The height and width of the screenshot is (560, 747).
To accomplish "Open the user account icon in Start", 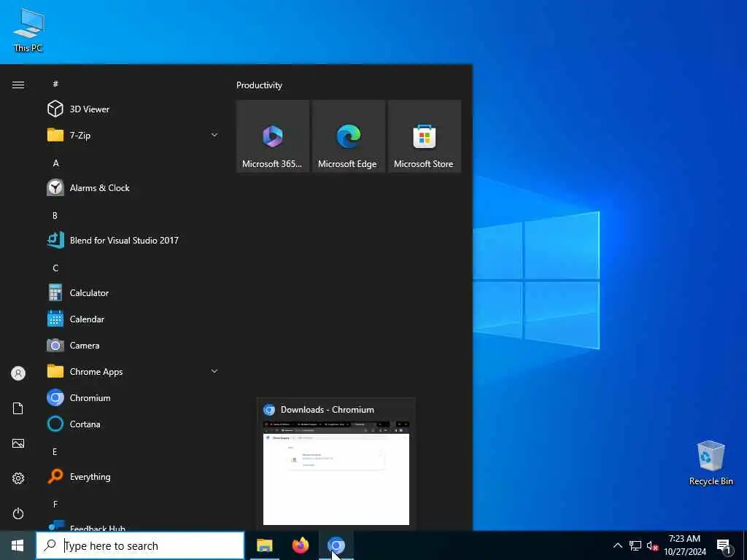I will pyautogui.click(x=18, y=373).
